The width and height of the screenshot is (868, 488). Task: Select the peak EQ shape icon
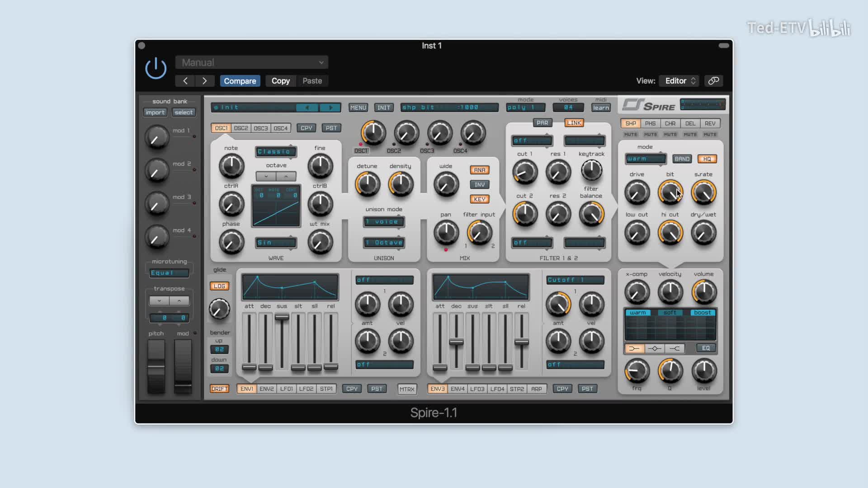(654, 348)
